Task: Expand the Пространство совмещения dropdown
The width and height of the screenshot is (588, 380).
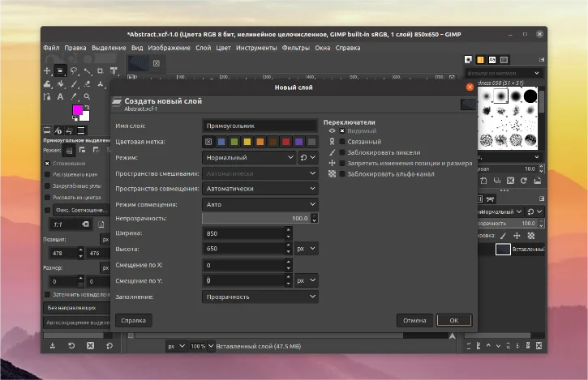Action: pos(260,189)
